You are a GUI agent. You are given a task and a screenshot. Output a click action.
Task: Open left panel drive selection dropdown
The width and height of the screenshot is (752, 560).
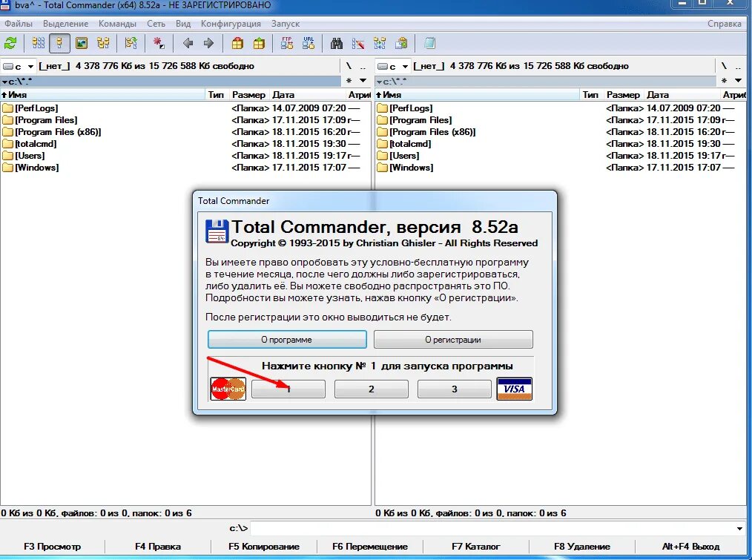pyautogui.click(x=19, y=66)
